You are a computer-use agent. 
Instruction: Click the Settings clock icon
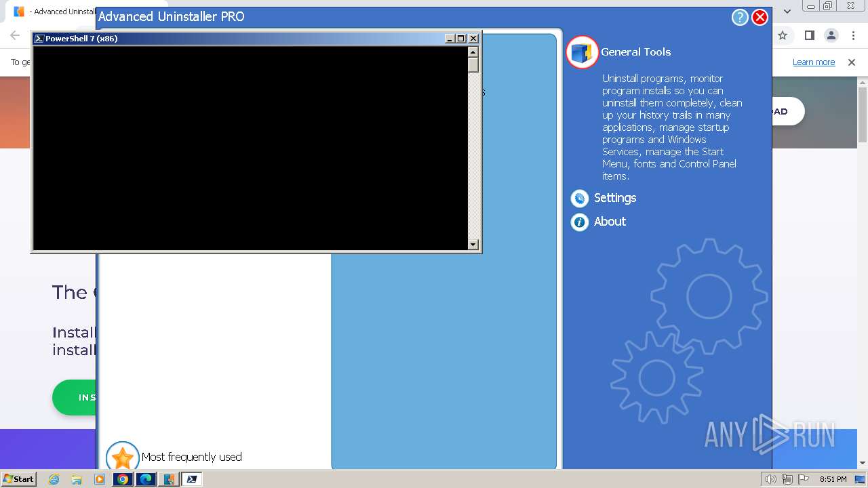[x=580, y=198]
